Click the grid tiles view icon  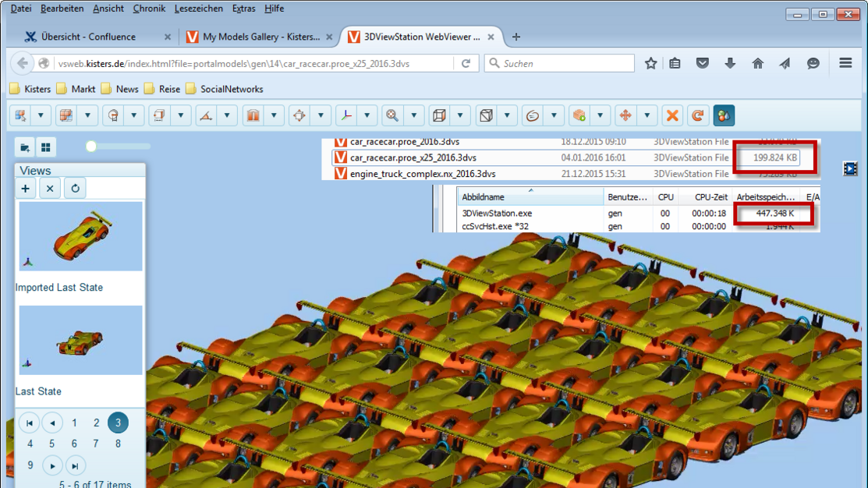tap(45, 147)
